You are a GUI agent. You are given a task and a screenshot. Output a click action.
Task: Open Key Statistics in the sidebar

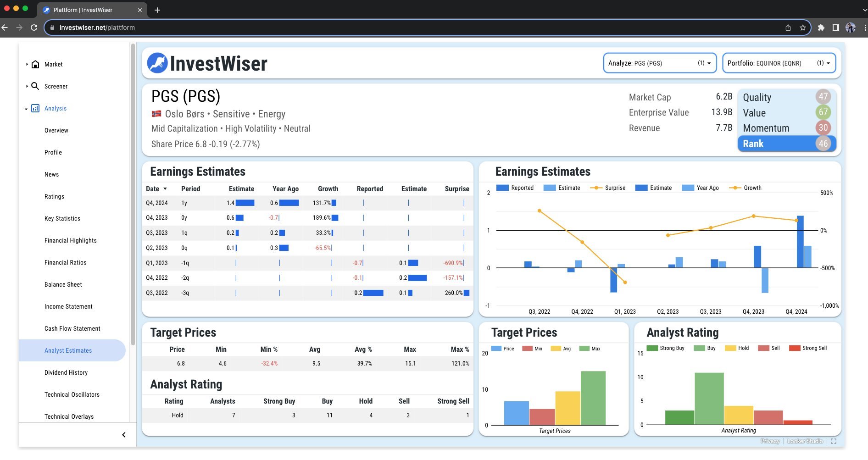point(62,218)
